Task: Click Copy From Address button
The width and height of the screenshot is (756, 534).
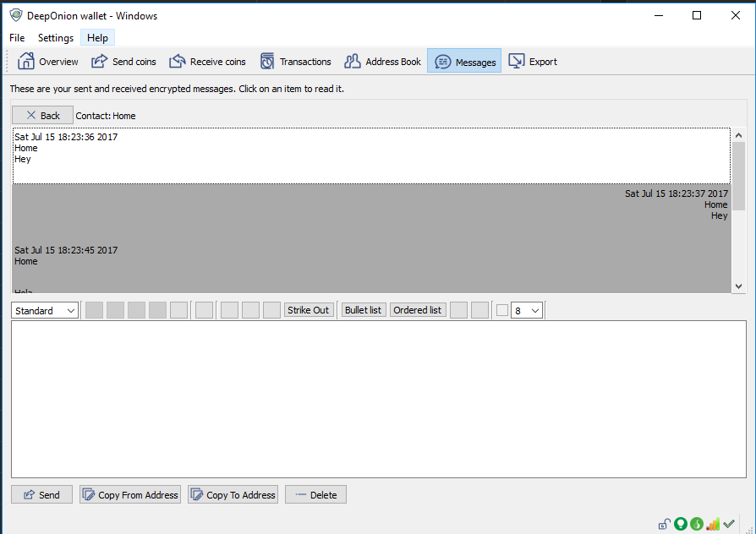Action: click(130, 494)
